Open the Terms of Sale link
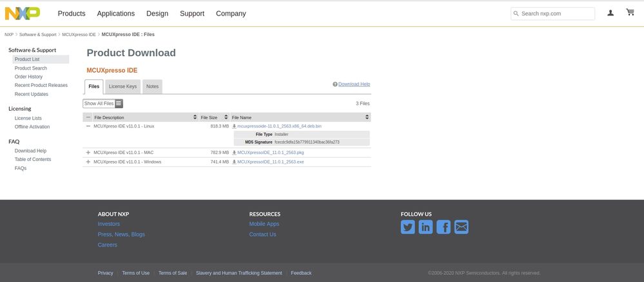 tap(173, 273)
